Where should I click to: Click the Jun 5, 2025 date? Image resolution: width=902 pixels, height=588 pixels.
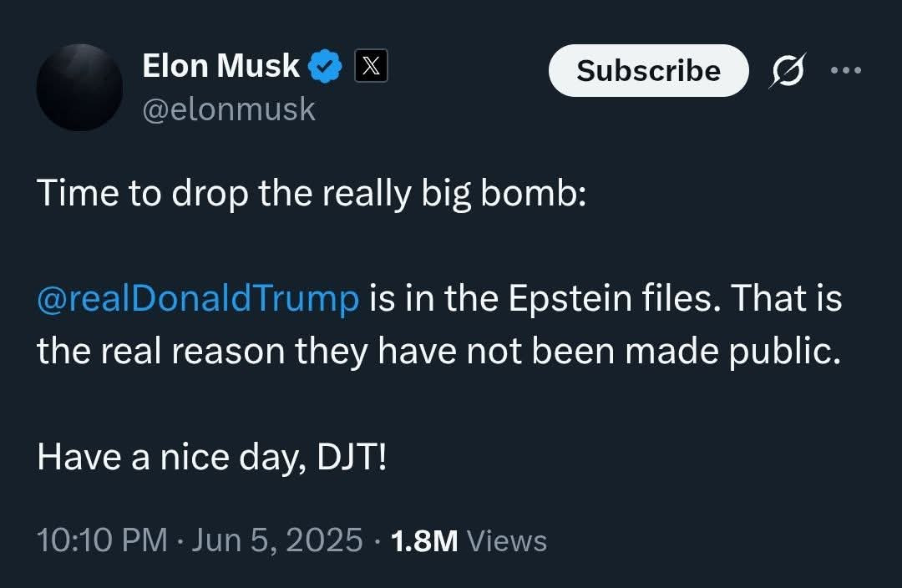click(277, 540)
